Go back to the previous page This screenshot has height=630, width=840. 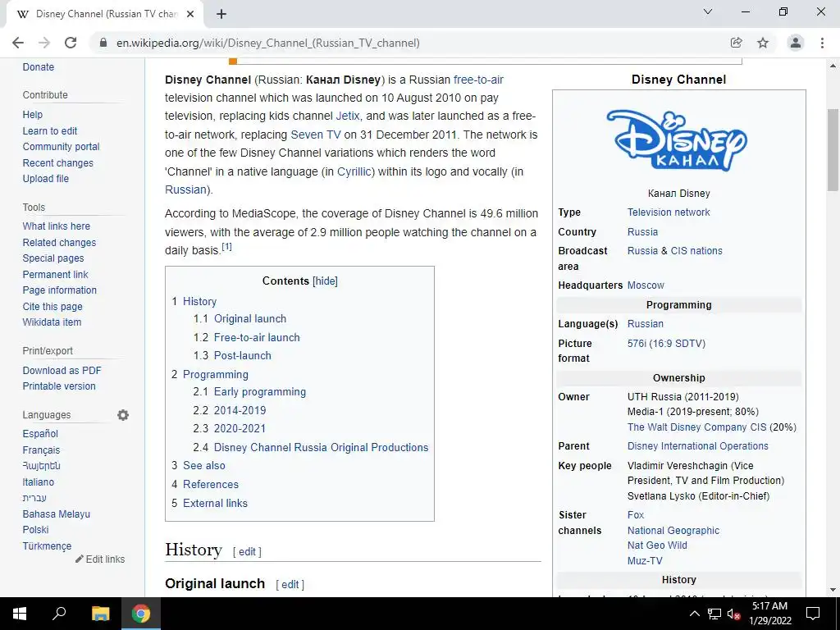pos(18,43)
